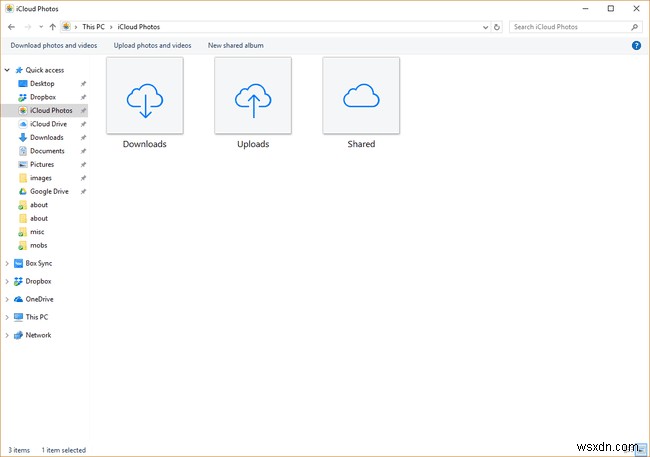Click the '3 items' status text
The width and height of the screenshot is (650, 457).
[x=19, y=450]
